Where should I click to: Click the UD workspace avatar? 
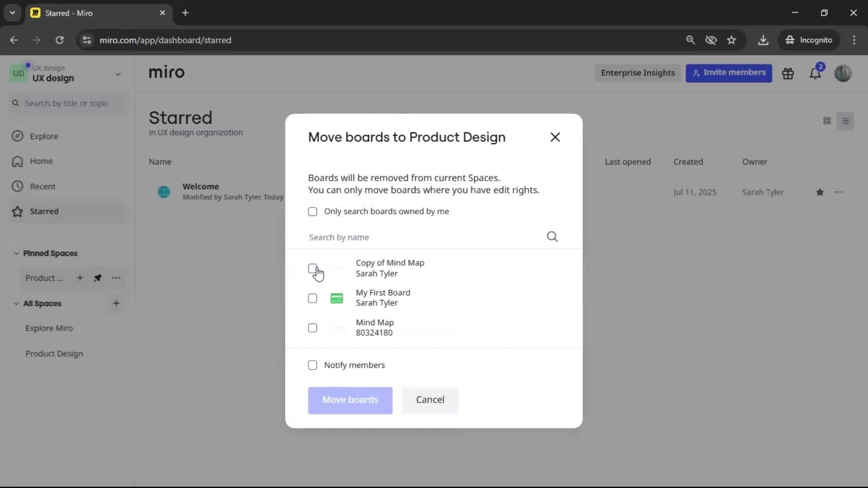19,73
